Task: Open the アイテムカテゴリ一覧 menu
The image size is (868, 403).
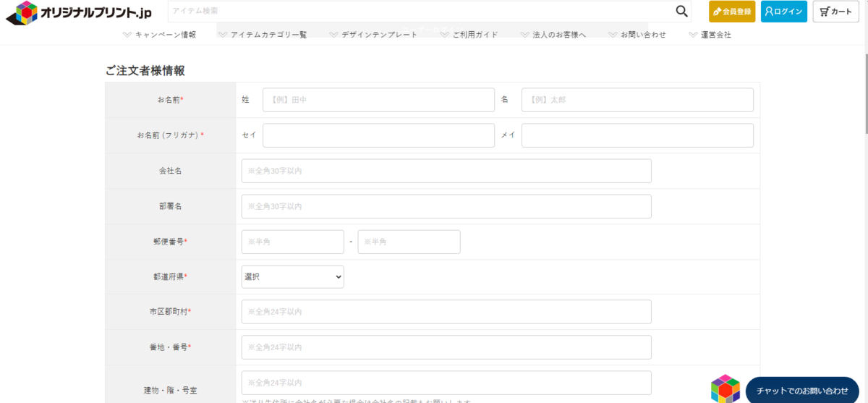Action: pyautogui.click(x=263, y=35)
